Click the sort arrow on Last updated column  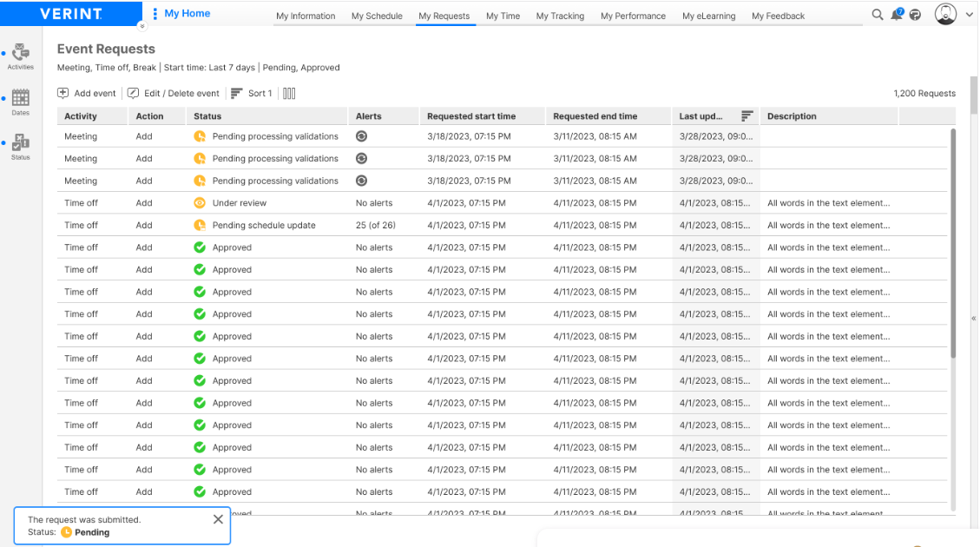746,115
